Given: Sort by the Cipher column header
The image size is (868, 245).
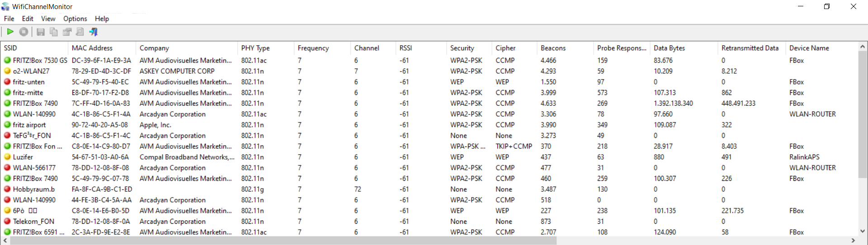Looking at the screenshot, I should tap(514, 48).
